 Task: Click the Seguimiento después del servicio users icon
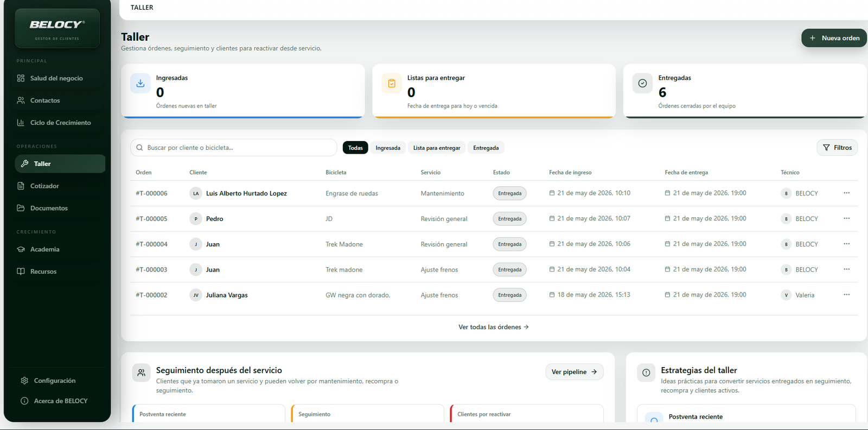pyautogui.click(x=141, y=373)
